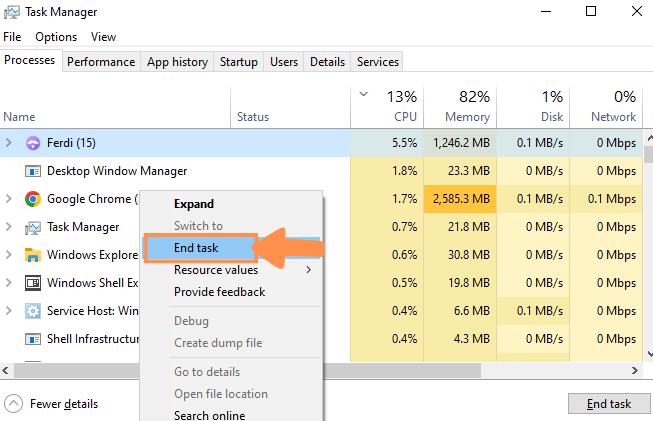The width and height of the screenshot is (653, 421).
Task: Expand the Windows Explorer process group
Action: [9, 255]
